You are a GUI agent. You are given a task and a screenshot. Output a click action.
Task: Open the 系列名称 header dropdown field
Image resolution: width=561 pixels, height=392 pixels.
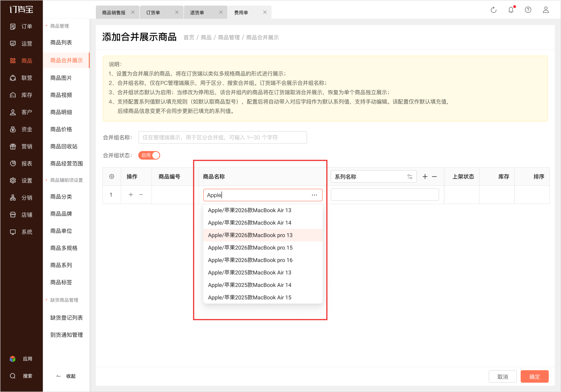(374, 176)
